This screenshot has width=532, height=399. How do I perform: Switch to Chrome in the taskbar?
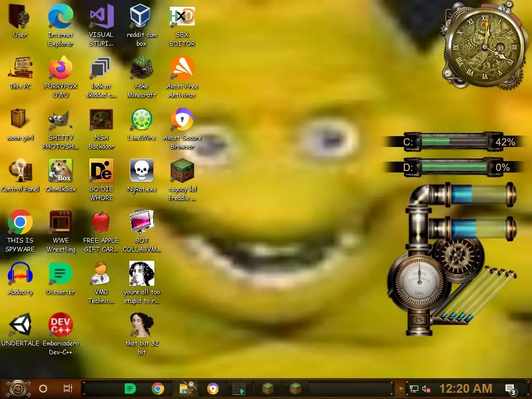pos(158,389)
